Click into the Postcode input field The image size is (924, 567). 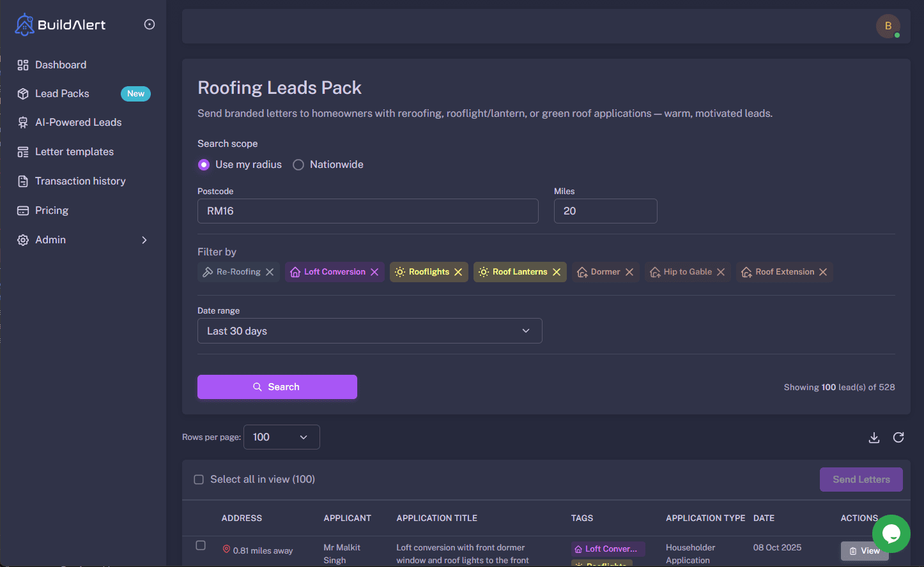point(367,211)
